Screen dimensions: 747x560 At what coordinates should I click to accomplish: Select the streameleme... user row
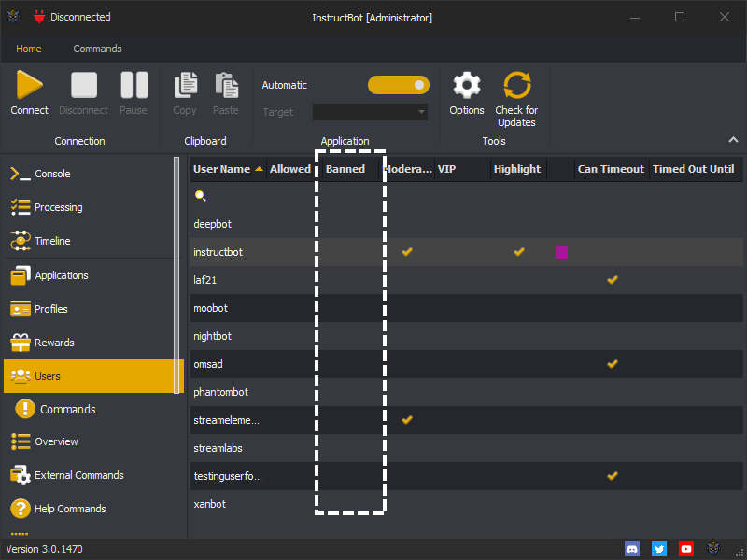click(466, 420)
